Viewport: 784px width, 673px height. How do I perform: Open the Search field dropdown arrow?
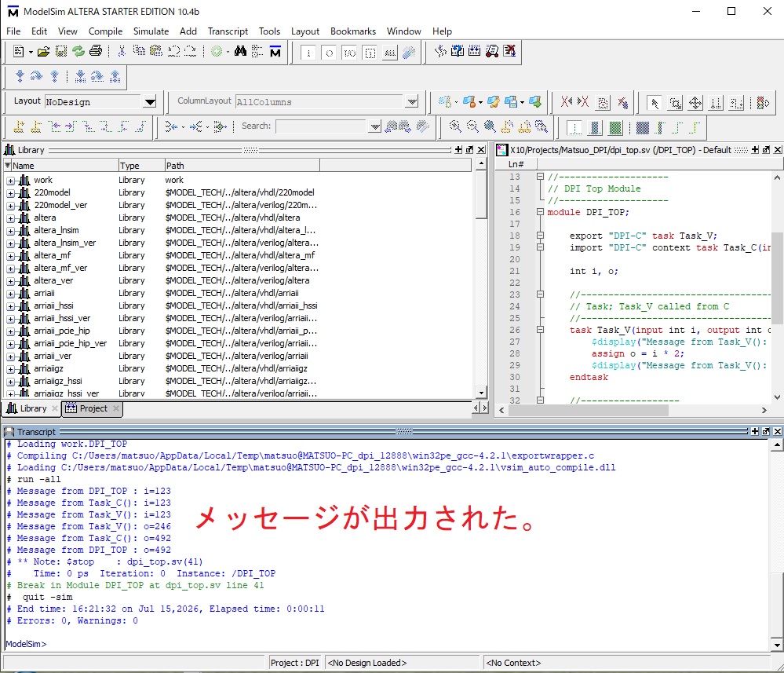[x=374, y=127]
